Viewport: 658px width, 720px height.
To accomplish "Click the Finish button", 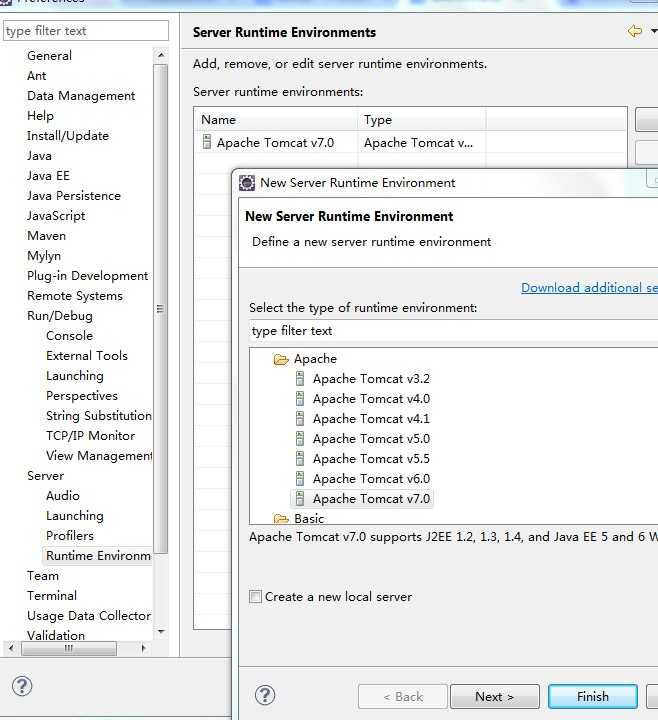I will [x=593, y=697].
